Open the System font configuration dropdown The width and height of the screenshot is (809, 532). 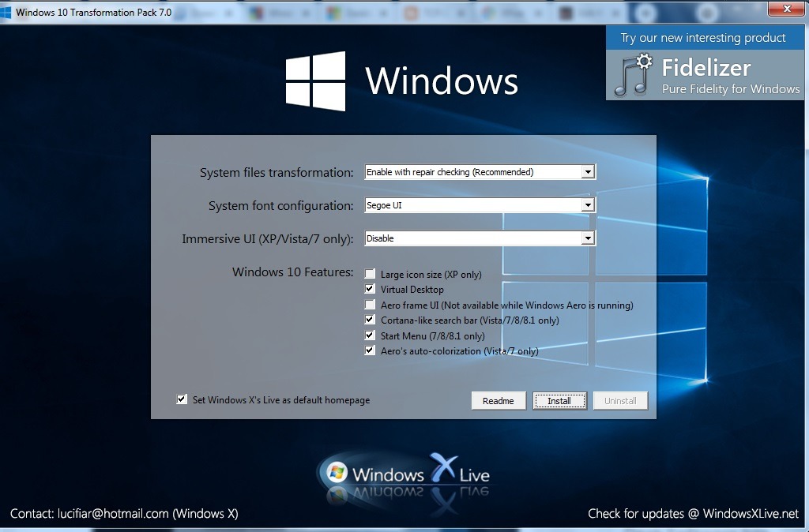point(588,204)
